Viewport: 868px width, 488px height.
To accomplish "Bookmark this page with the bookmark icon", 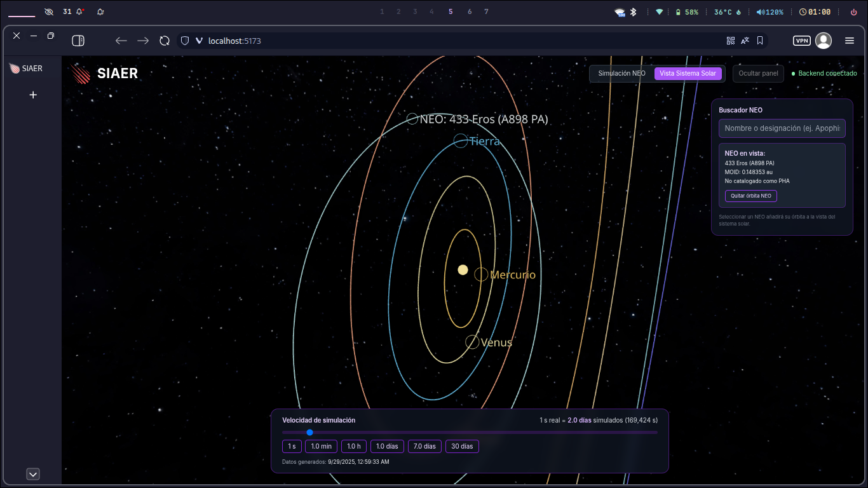I will [760, 41].
